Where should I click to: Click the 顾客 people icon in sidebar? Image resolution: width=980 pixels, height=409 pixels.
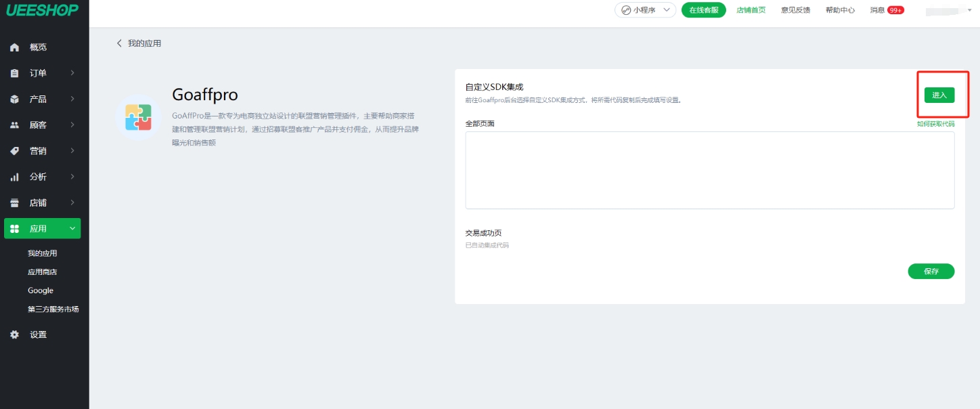point(14,125)
